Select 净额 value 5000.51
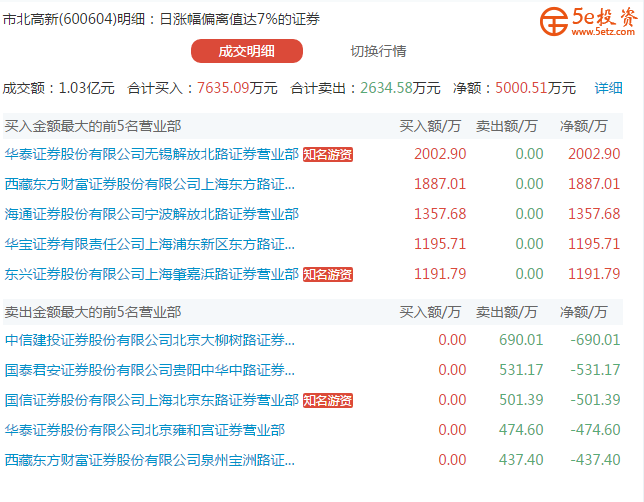The height and width of the screenshot is (502, 644). tap(521, 88)
